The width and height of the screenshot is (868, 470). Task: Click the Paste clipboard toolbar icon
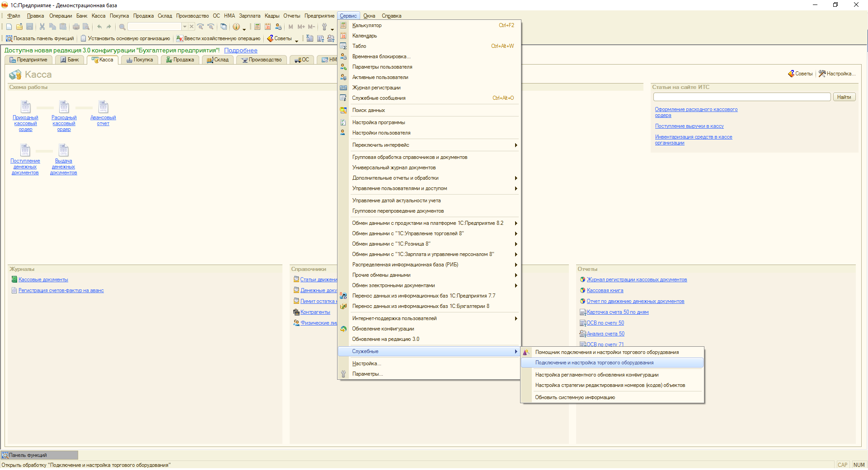click(63, 27)
